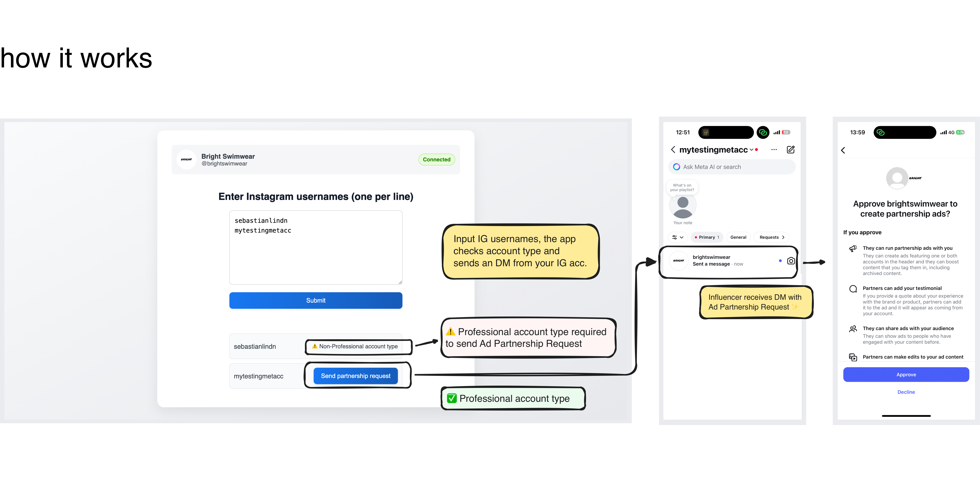Click the Non-Professional account type warning badge
This screenshot has width=980, height=482.
point(355,346)
